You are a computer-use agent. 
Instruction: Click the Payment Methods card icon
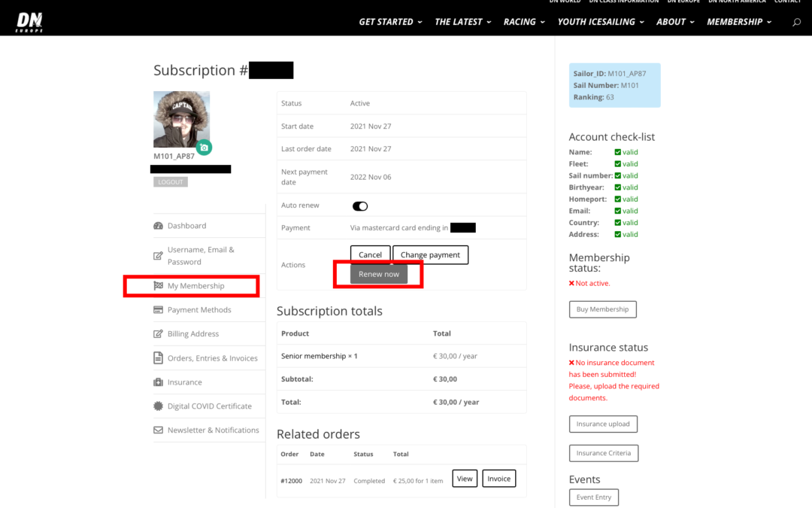pos(158,310)
